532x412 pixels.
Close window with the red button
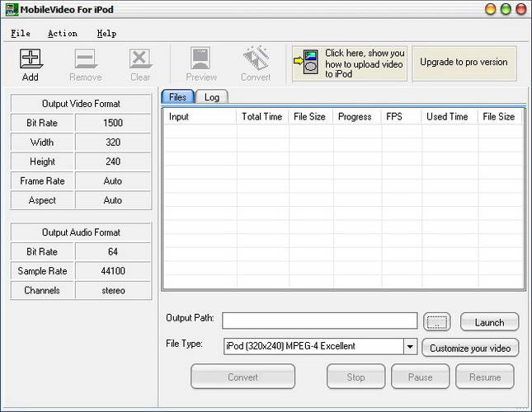pos(521,9)
